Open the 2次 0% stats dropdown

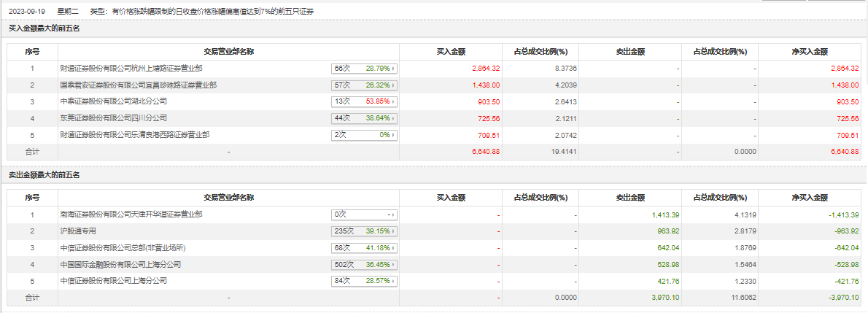pyautogui.click(x=364, y=135)
